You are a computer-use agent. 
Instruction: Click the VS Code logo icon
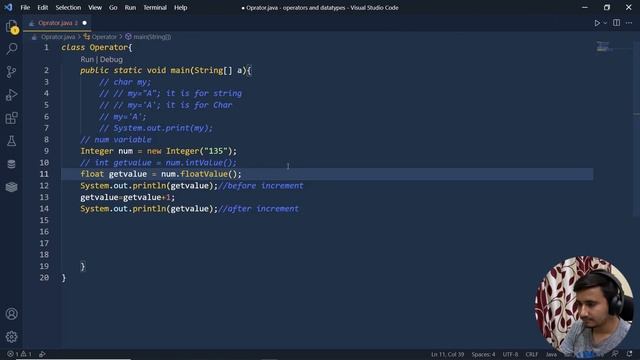point(8,7)
